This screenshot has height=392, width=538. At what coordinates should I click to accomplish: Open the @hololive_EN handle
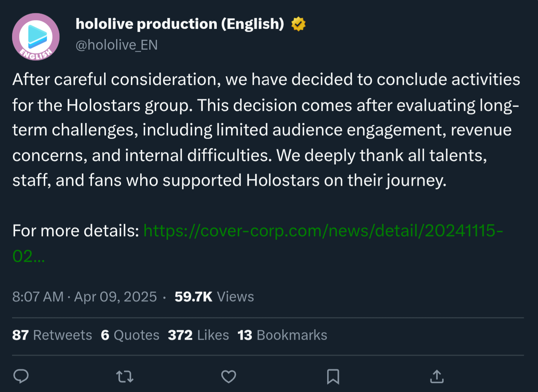click(x=116, y=45)
